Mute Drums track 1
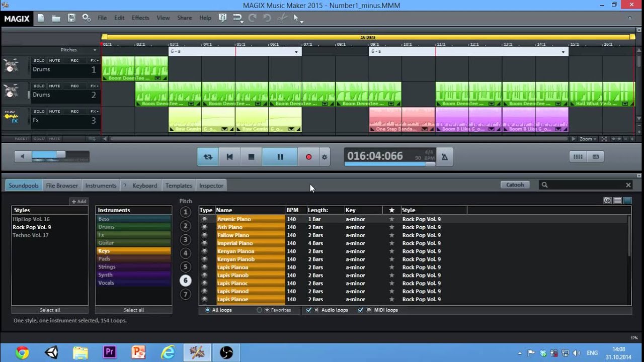644x362 pixels. [x=54, y=60]
